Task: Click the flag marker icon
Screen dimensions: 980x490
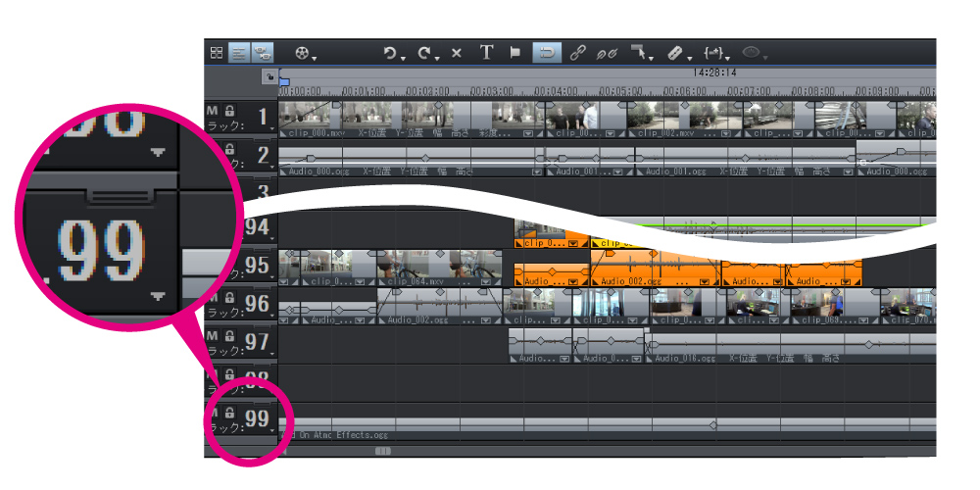Action: (x=515, y=54)
